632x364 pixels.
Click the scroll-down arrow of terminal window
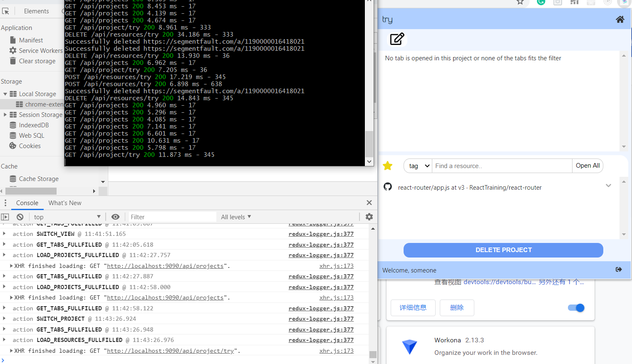tap(369, 162)
